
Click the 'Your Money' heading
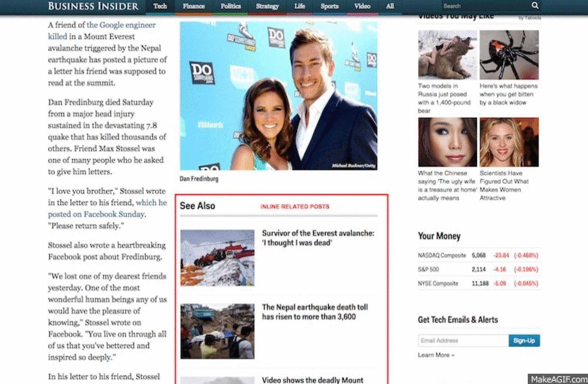[x=439, y=236]
